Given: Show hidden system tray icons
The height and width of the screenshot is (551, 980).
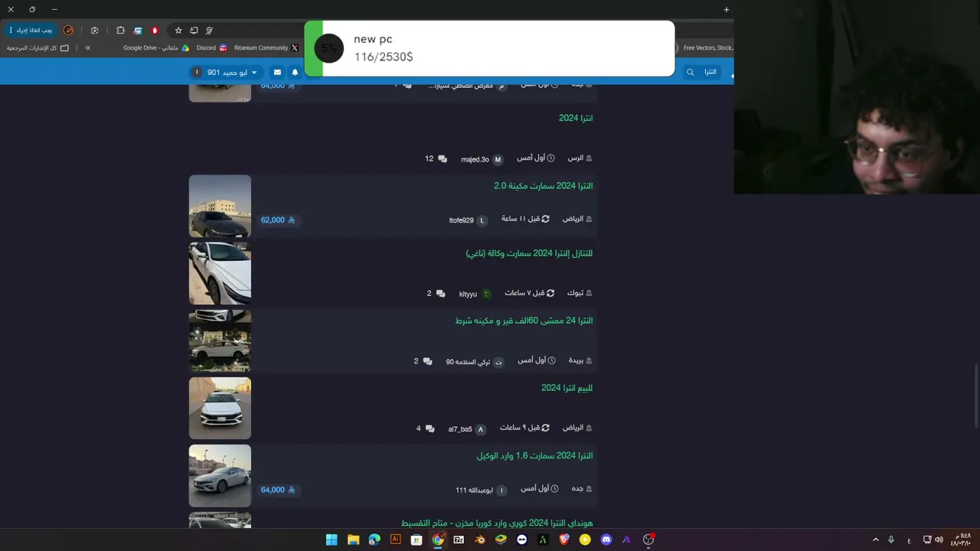Looking at the screenshot, I should 876,540.
